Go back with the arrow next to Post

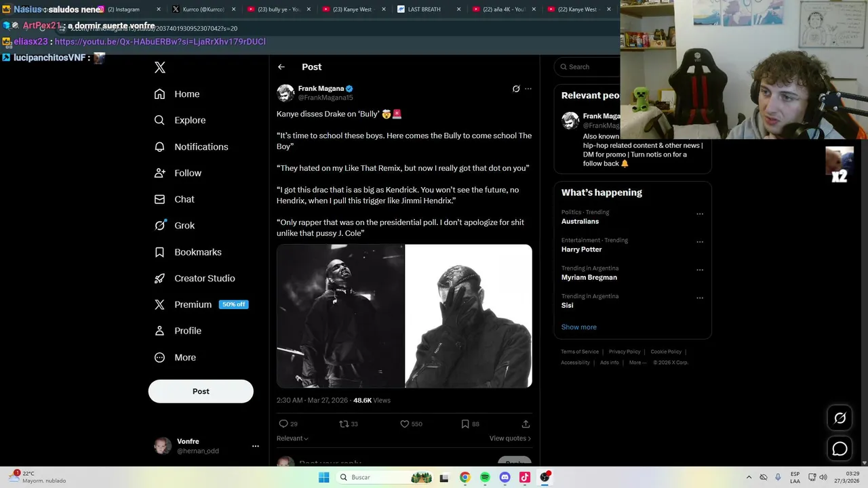tap(281, 67)
